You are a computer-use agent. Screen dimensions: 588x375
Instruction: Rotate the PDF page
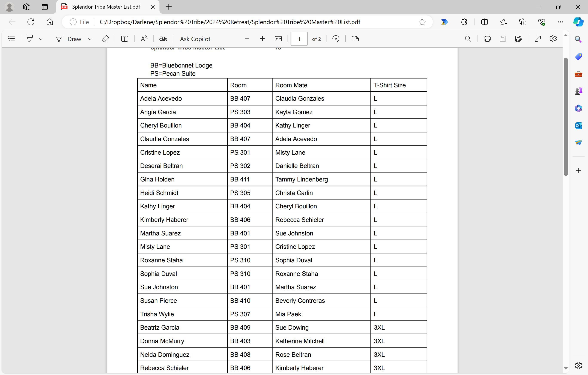pos(336,39)
